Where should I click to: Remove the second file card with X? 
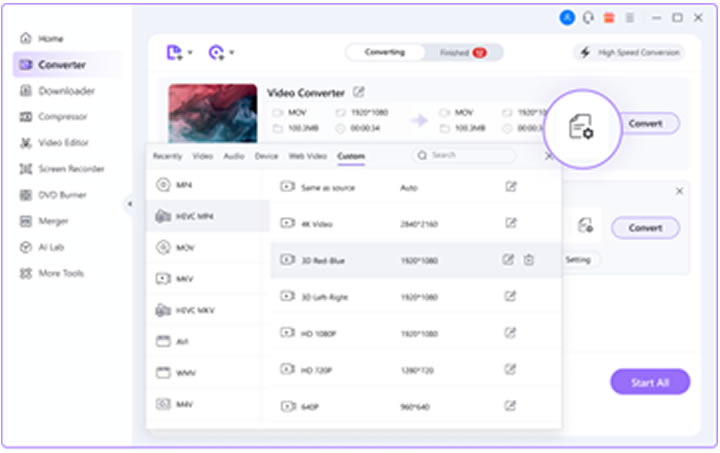[680, 191]
